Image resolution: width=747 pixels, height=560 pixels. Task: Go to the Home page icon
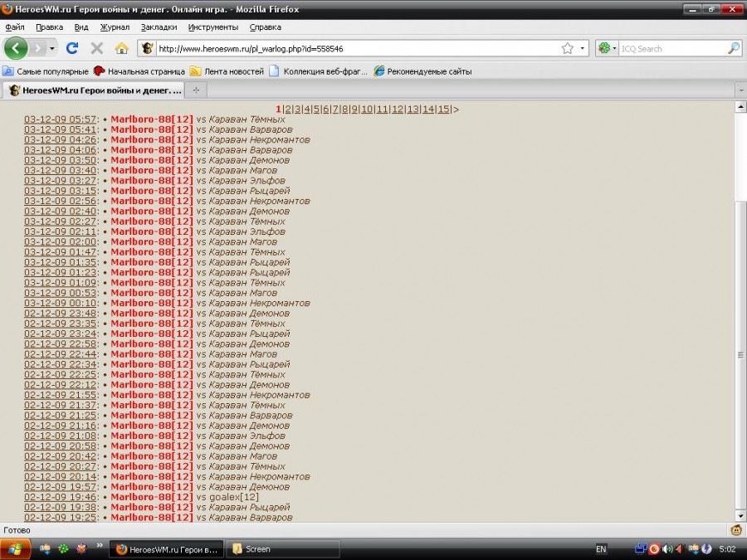pyautogui.click(x=121, y=48)
